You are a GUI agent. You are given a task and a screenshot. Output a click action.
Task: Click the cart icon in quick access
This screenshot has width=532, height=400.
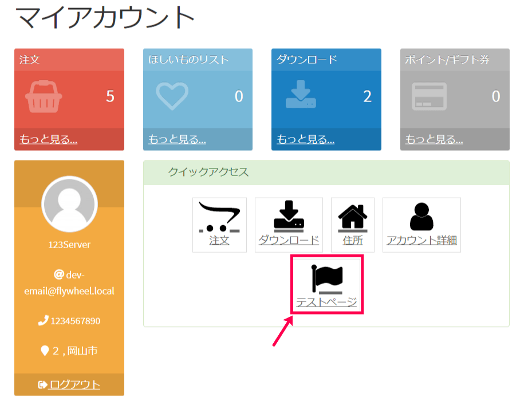point(219,217)
